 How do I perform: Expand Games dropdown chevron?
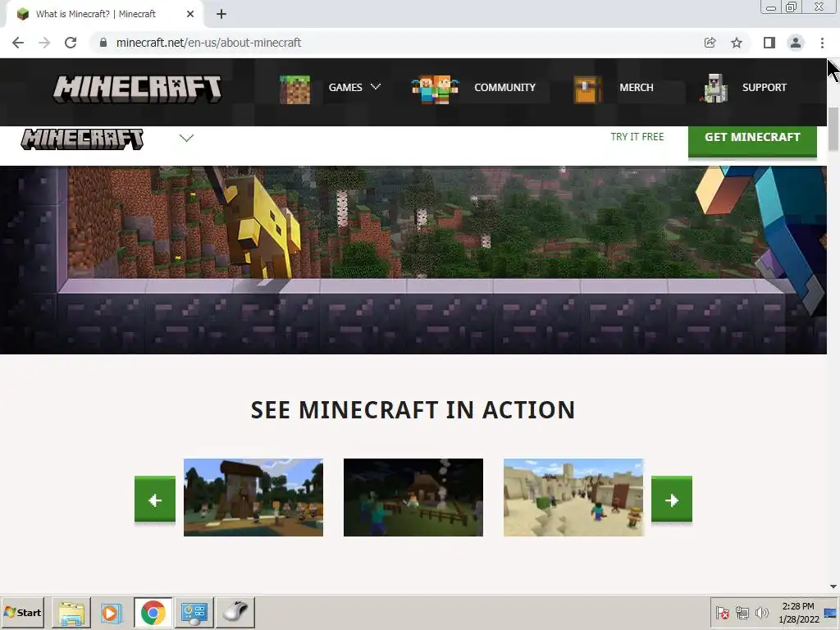pyautogui.click(x=376, y=87)
